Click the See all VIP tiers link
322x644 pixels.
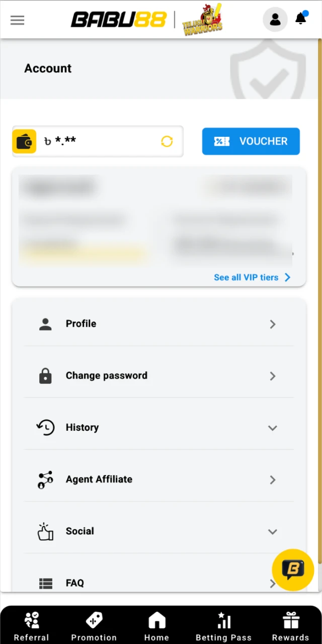[246, 277]
